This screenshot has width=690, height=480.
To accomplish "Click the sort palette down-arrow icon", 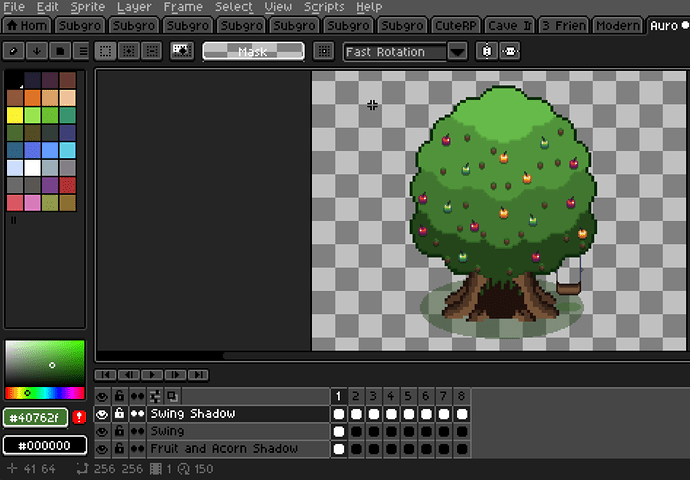I will (37, 51).
